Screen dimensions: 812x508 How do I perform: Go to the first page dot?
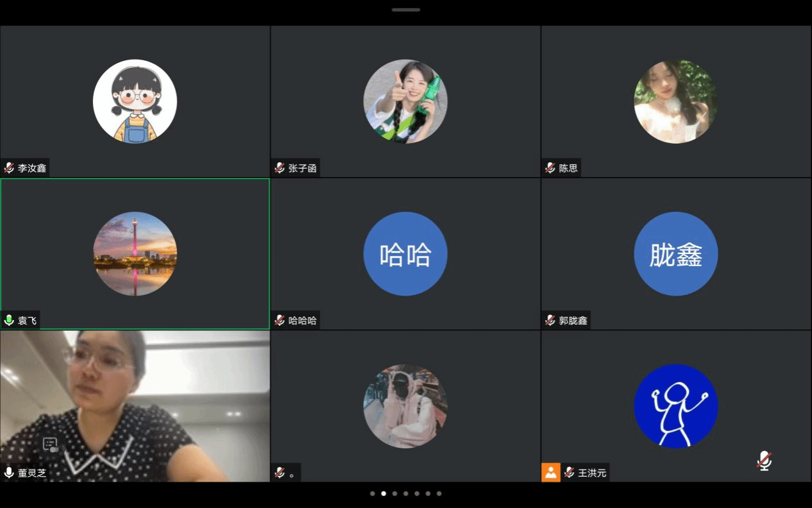point(373,494)
